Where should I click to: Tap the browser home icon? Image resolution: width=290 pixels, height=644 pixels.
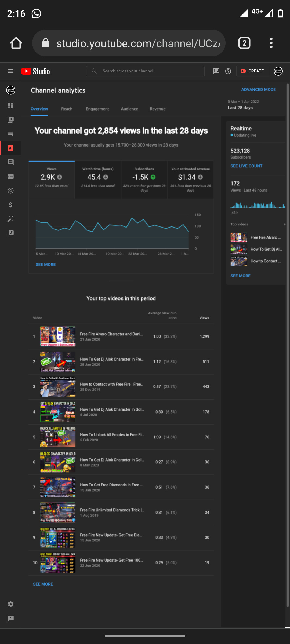[16, 43]
